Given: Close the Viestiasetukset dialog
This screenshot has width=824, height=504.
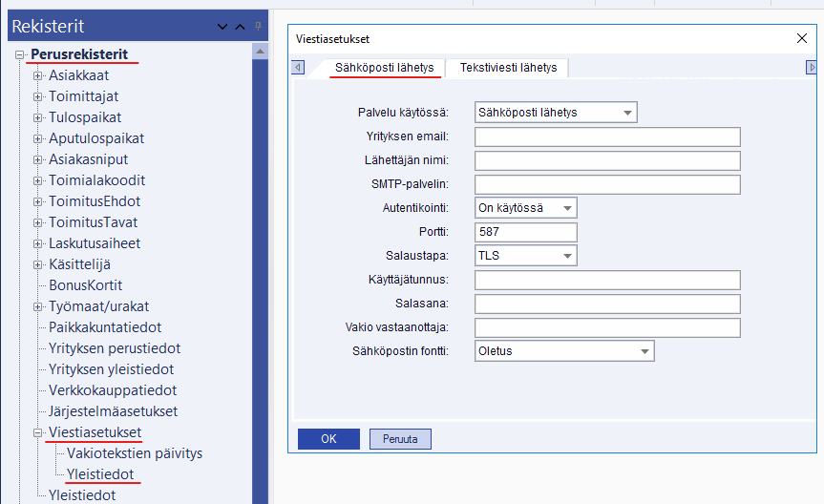Looking at the screenshot, I should point(802,39).
